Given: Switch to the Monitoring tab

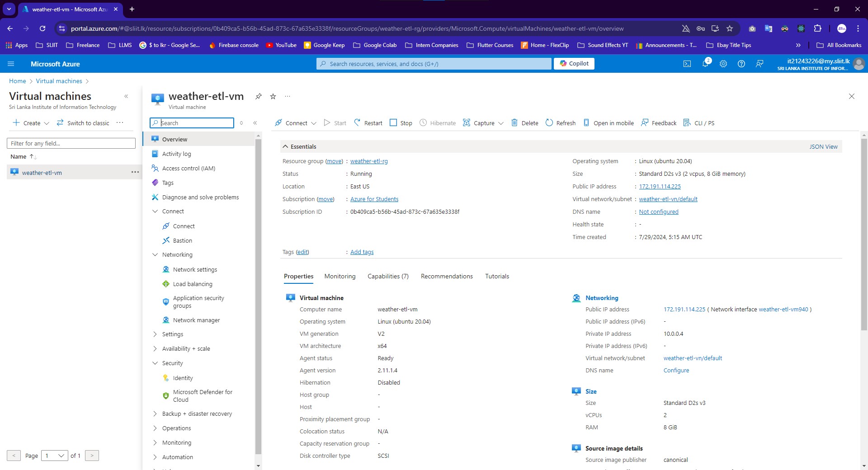Looking at the screenshot, I should 340,276.
